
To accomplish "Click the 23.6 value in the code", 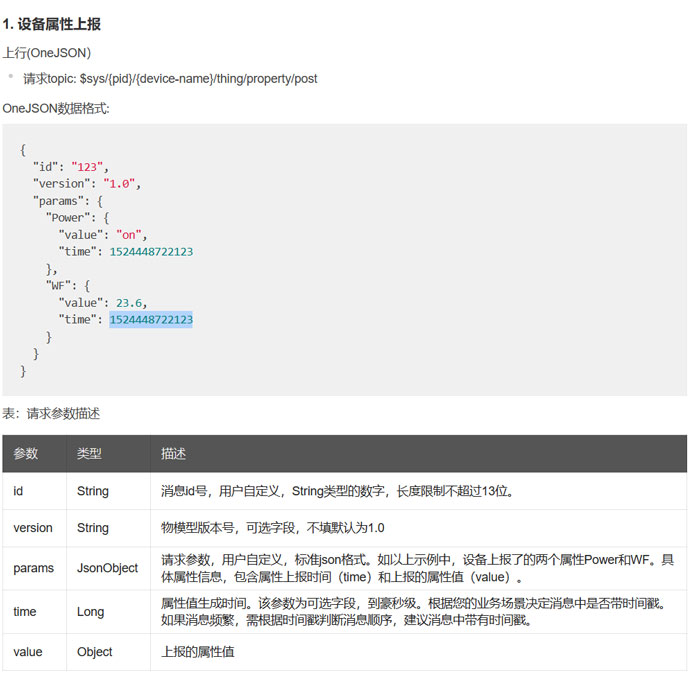I will pyautogui.click(x=130, y=303).
